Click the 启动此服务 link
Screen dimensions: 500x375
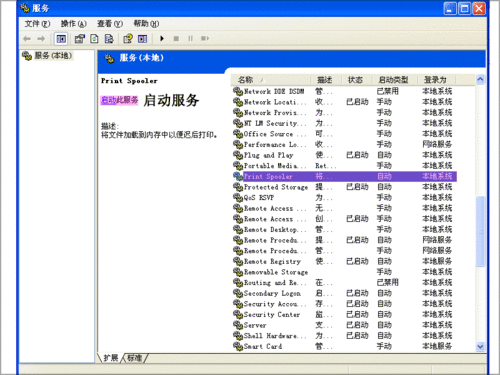point(119,100)
